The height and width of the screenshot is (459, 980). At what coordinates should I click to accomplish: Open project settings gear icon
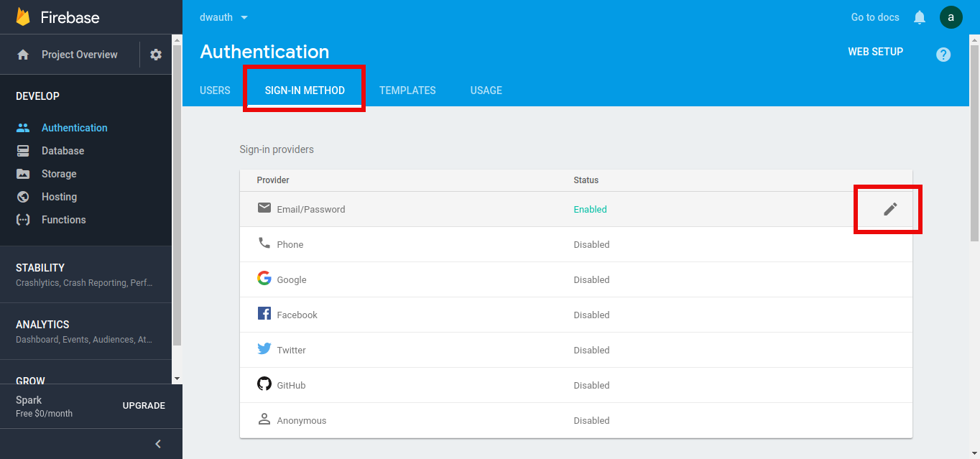pos(156,55)
